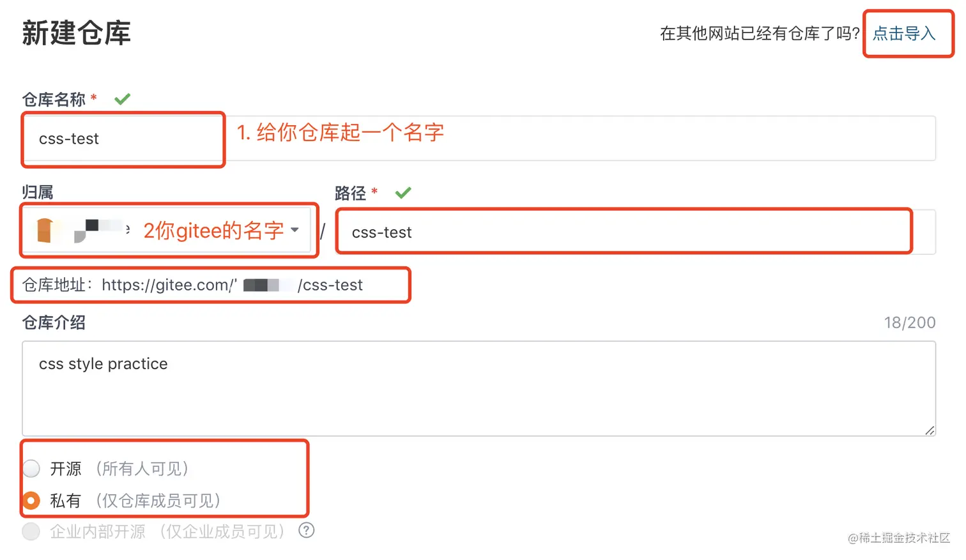This screenshot has width=966, height=560.
Task: Click the 点击导入 import link
Action: point(903,33)
